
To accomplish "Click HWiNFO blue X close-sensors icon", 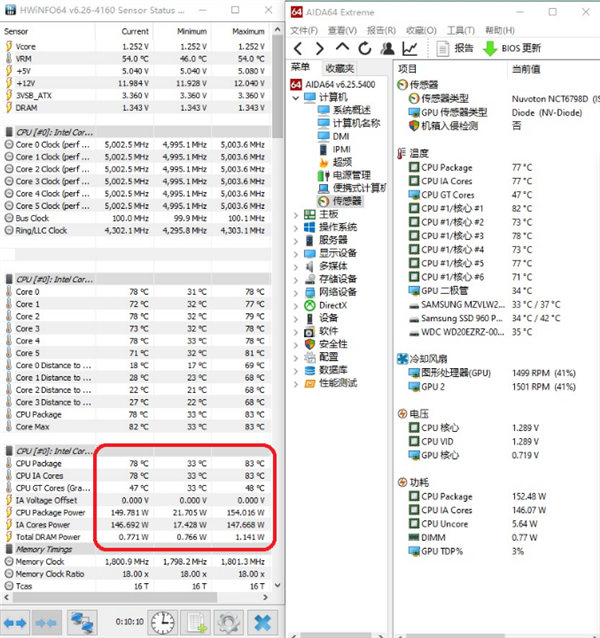I will click(263, 623).
